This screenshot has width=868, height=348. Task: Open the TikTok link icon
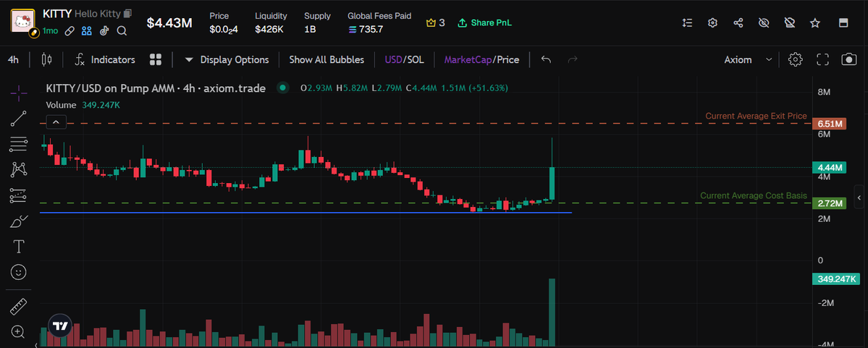coord(104,31)
